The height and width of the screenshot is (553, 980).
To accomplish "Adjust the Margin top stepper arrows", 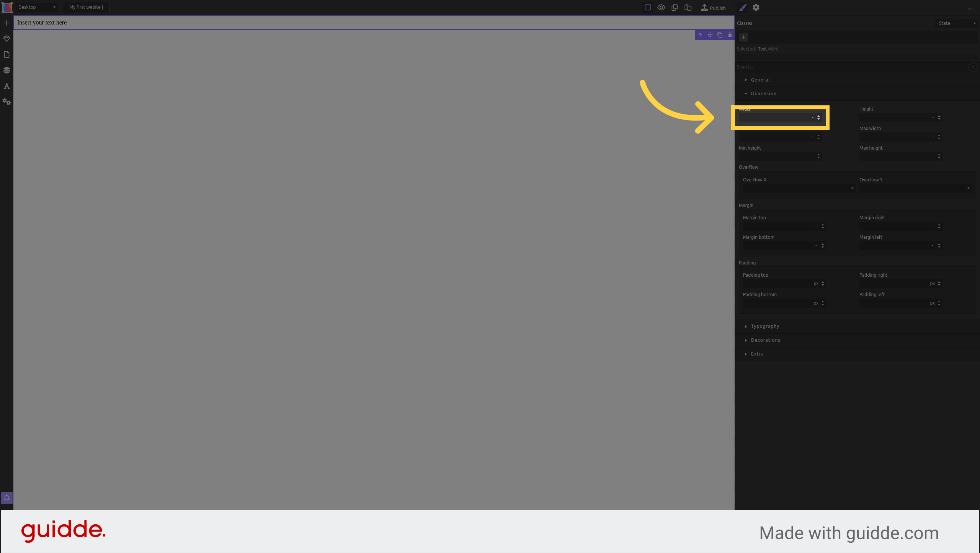I will [823, 226].
